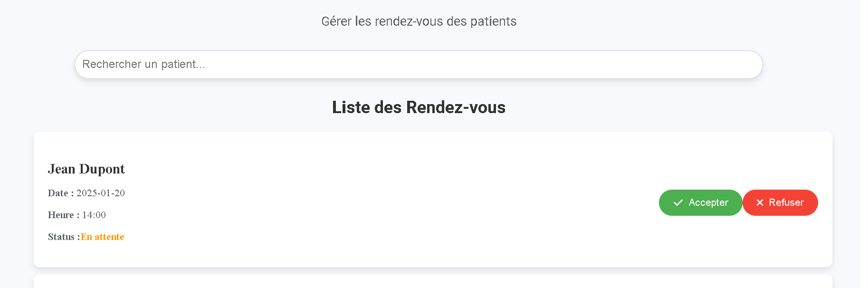Select the Jean Dupont patient name

(86, 169)
